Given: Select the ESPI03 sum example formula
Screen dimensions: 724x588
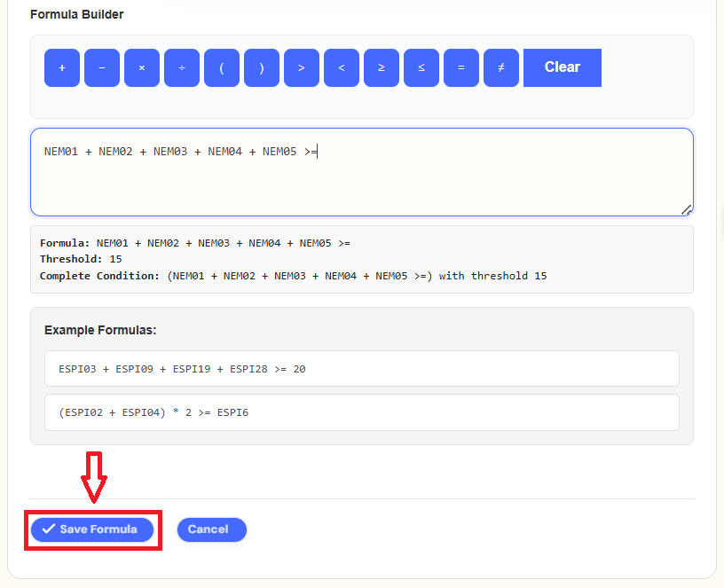Looking at the screenshot, I should pos(361,368).
